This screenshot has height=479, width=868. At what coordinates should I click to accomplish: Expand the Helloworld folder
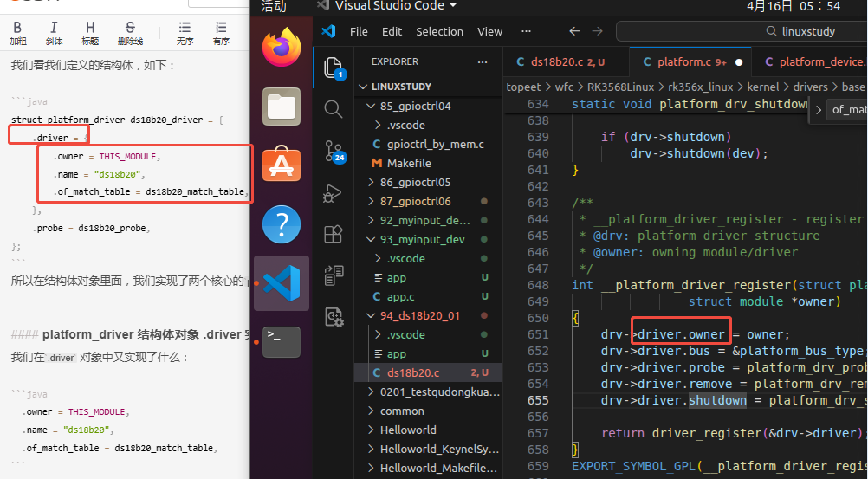[429, 430]
